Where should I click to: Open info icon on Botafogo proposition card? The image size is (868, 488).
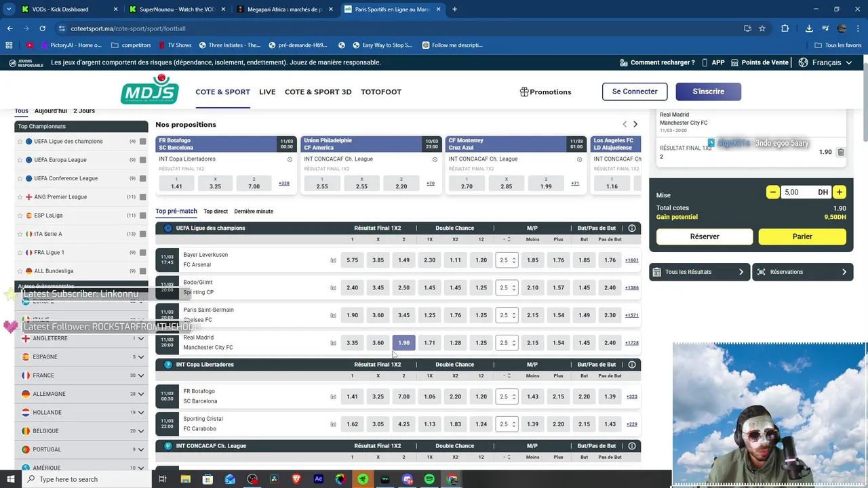coord(290,159)
